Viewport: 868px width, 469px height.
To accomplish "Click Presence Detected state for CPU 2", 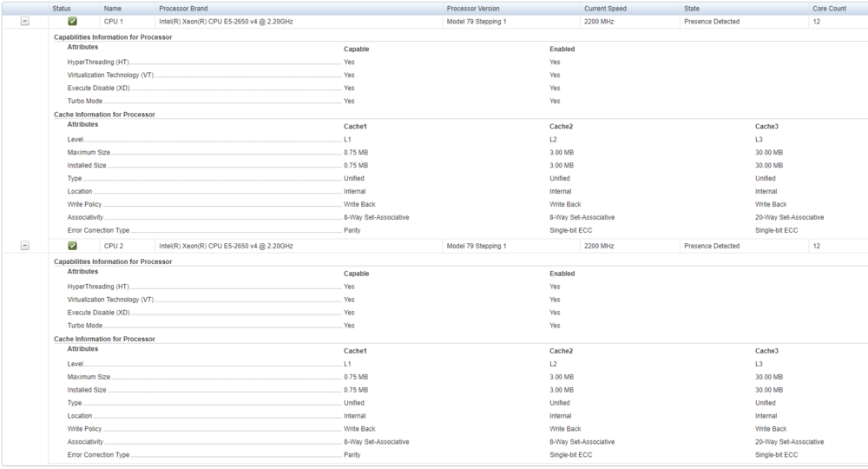I will tap(712, 246).
